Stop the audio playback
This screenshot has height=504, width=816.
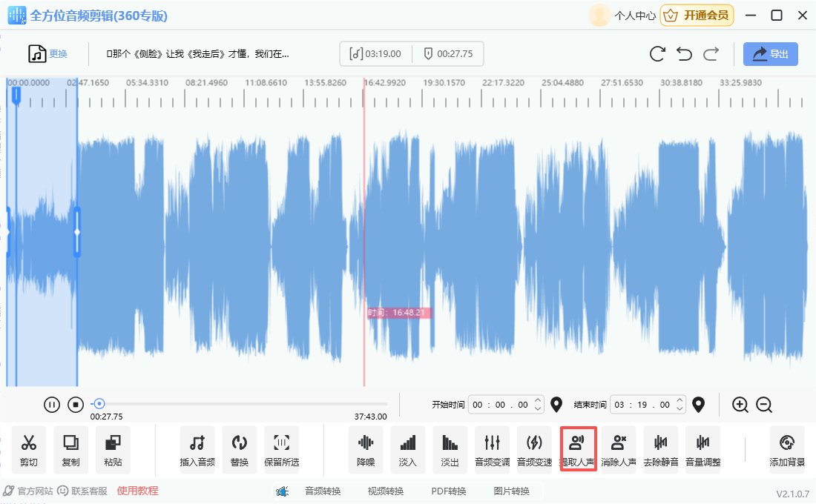(x=76, y=405)
